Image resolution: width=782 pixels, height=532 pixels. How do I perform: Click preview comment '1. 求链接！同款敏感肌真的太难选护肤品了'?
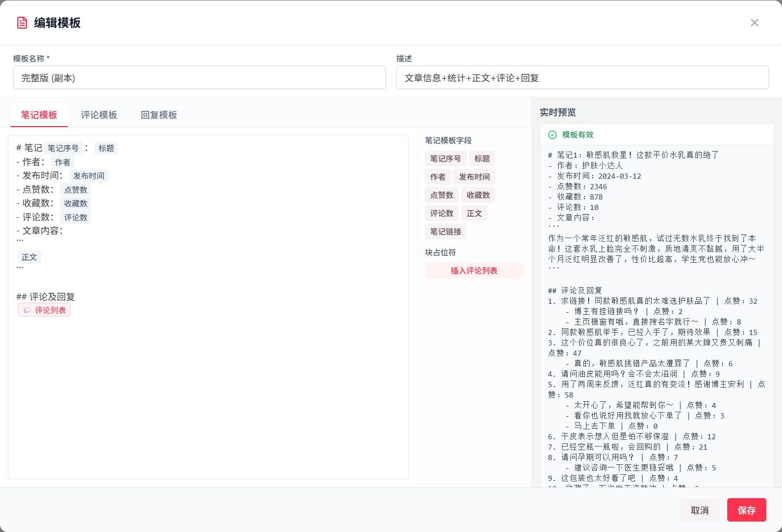click(x=629, y=301)
